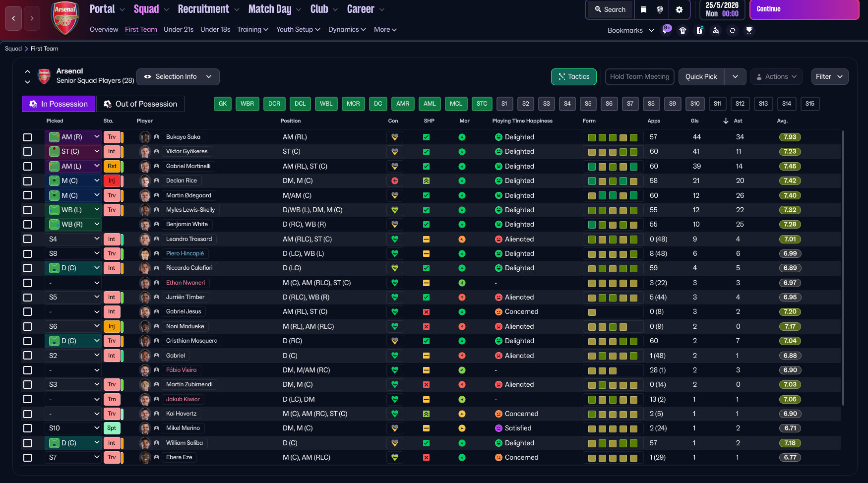Screen dimensions: 868x483
Task: Open Leandro Trossard's S4 position dropdown
Action: pyautogui.click(x=73, y=239)
